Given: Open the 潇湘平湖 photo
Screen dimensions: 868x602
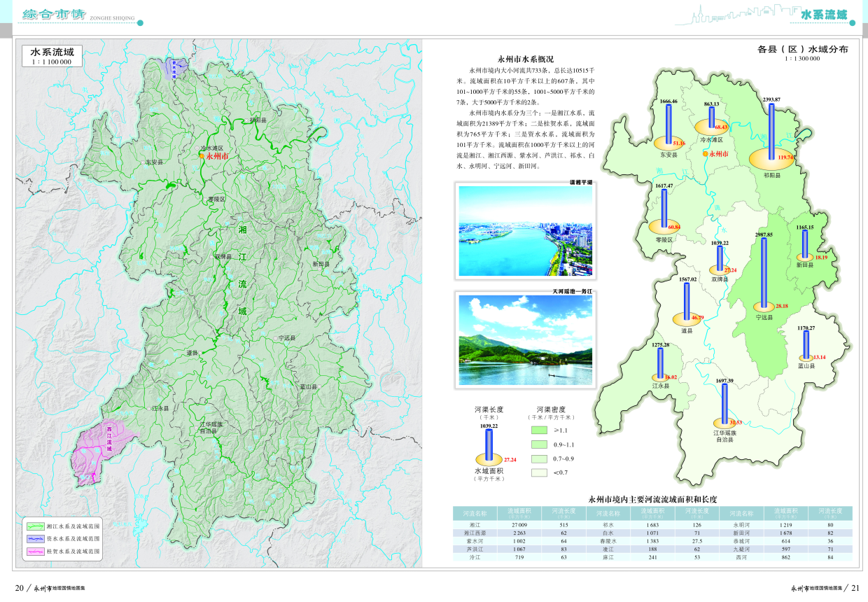Looking at the screenshot, I should (x=525, y=230).
